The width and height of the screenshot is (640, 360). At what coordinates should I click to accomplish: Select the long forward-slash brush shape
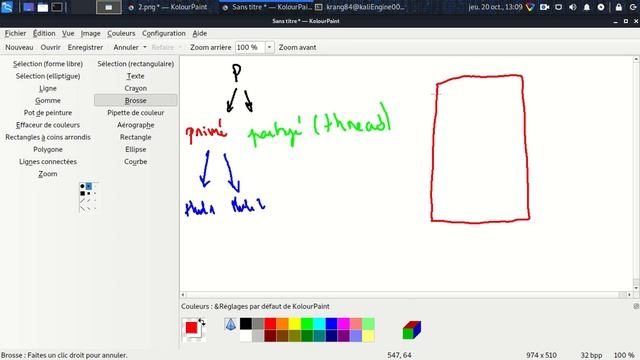click(x=82, y=200)
